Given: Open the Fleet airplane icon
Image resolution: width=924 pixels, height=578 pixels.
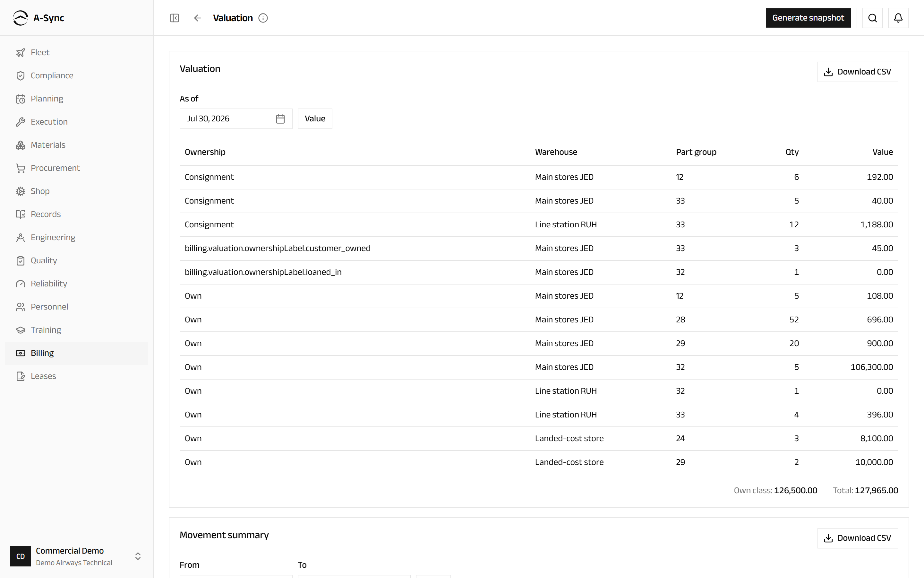Looking at the screenshot, I should click(21, 52).
